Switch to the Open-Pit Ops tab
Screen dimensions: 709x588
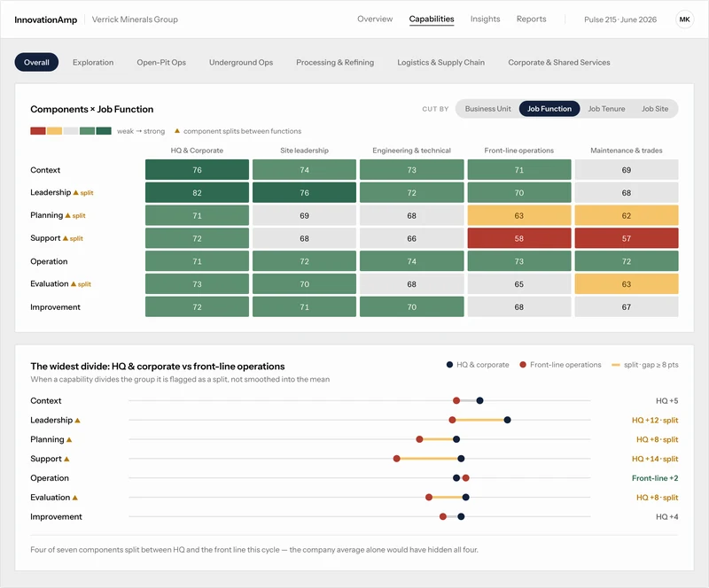[x=161, y=62]
